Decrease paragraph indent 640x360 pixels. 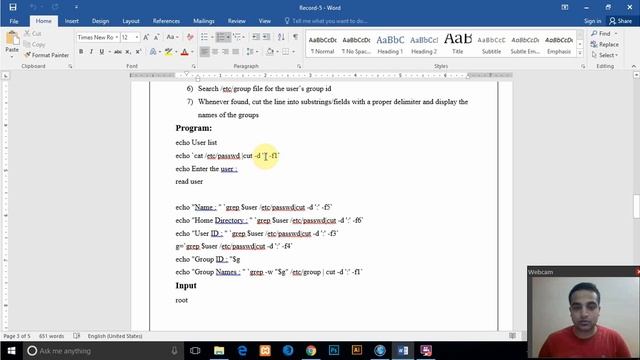click(x=256, y=37)
